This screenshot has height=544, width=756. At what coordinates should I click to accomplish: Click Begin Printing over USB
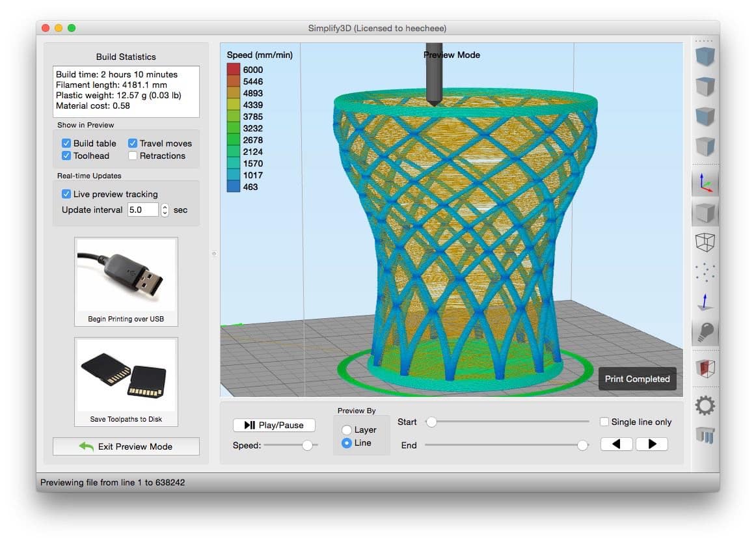coord(126,282)
